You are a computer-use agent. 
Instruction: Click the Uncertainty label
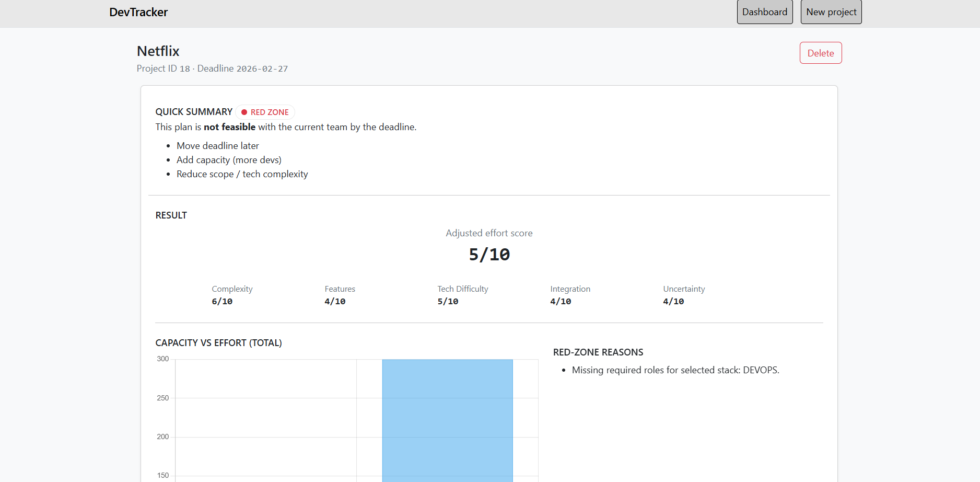pos(684,289)
